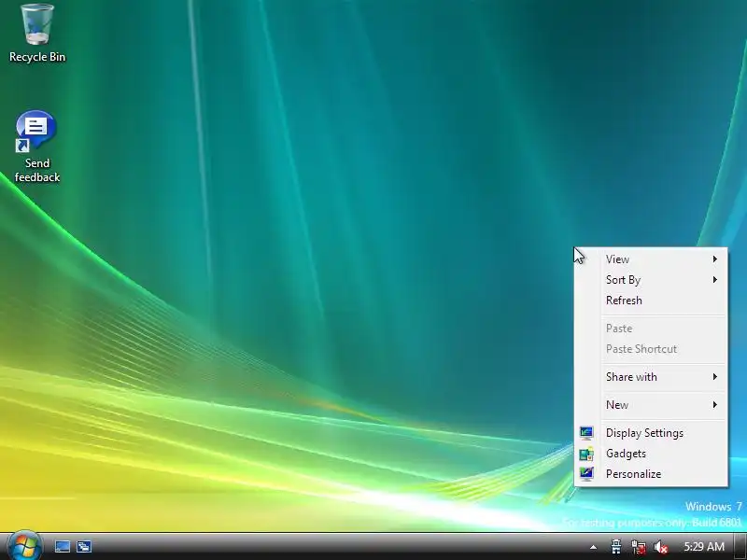Click the greyed Paste entry
The height and width of the screenshot is (560, 747).
pos(651,329)
